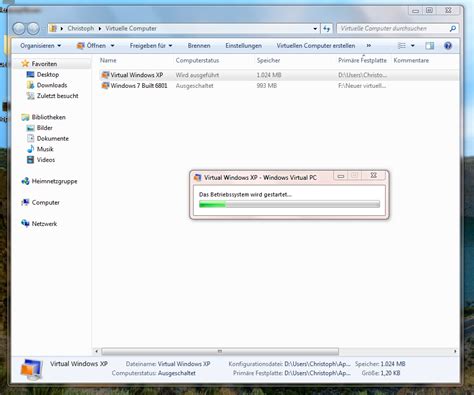Click the Forward navigation arrow
This screenshot has height=395, width=474.
[x=33, y=29]
